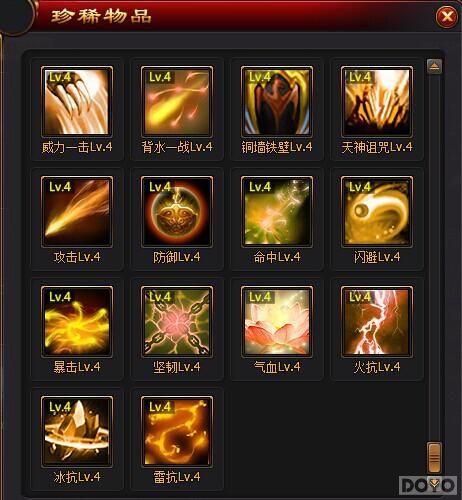Select the 气血Lv.4 lotus icon
This screenshot has height=500, width=462.
277,322
